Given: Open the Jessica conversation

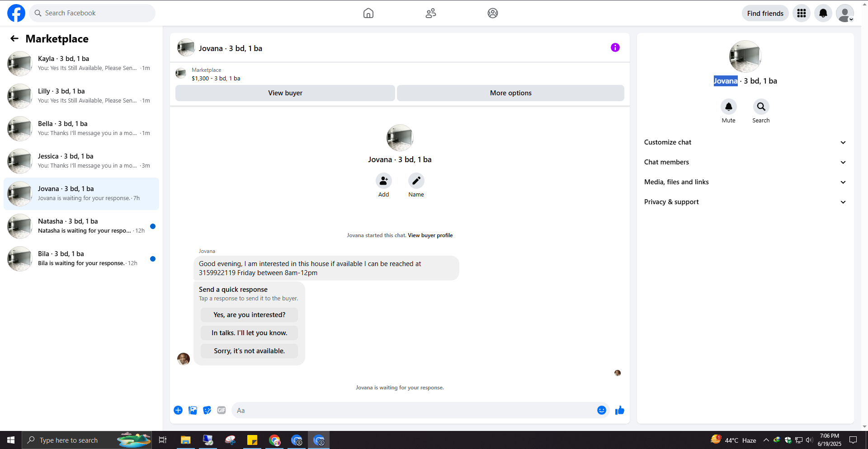Looking at the screenshot, I should [81, 161].
